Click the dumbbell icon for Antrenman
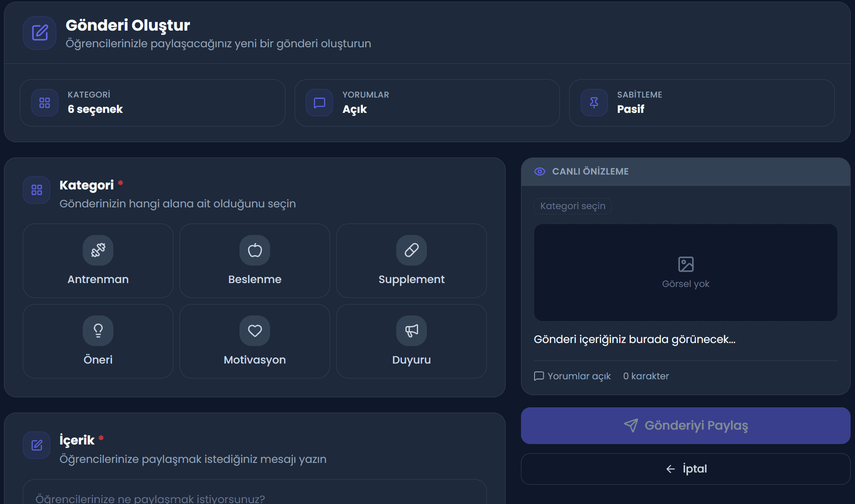855x504 pixels. click(98, 250)
